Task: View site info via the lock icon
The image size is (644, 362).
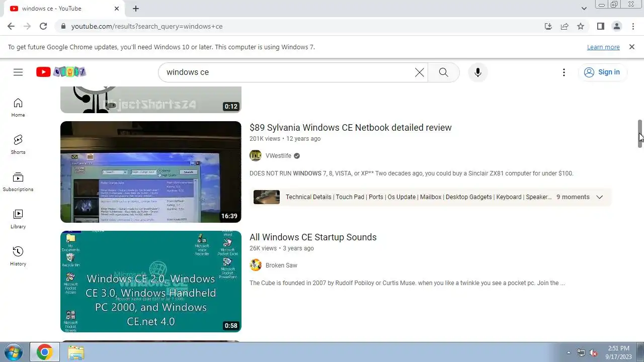Action: [x=63, y=26]
